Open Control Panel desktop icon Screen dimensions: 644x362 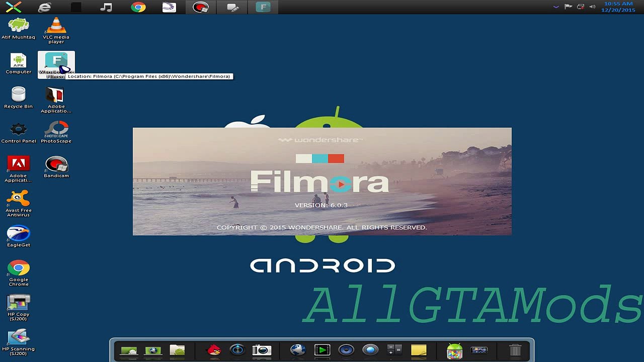pyautogui.click(x=19, y=133)
